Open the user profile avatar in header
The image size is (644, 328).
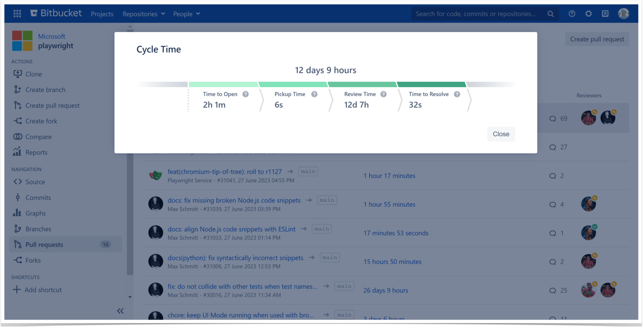coord(623,14)
